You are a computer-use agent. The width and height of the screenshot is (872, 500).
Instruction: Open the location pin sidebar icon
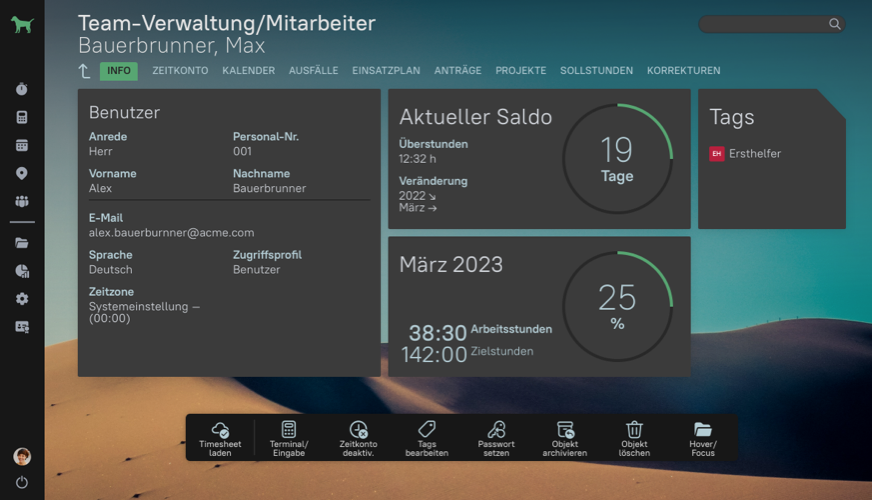coord(22,174)
